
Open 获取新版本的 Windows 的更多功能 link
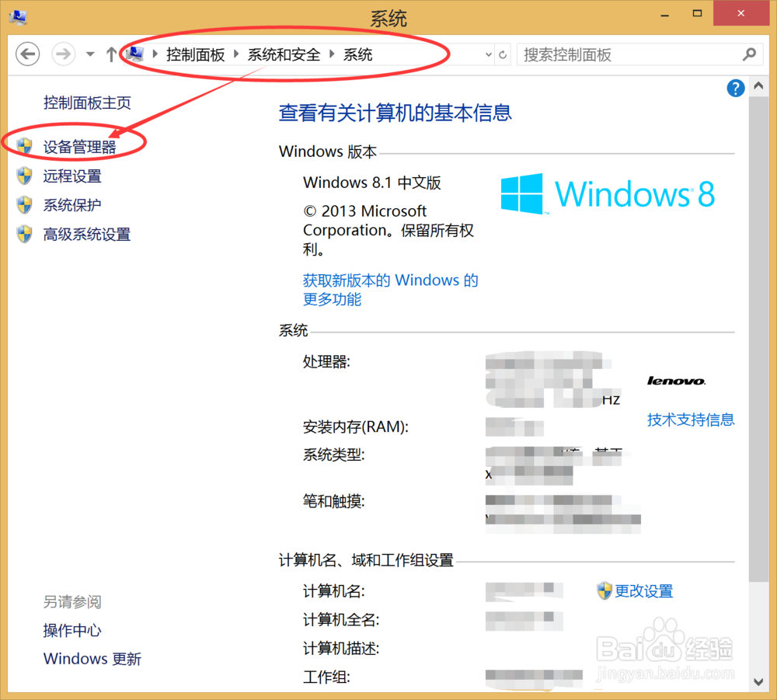click(x=391, y=290)
